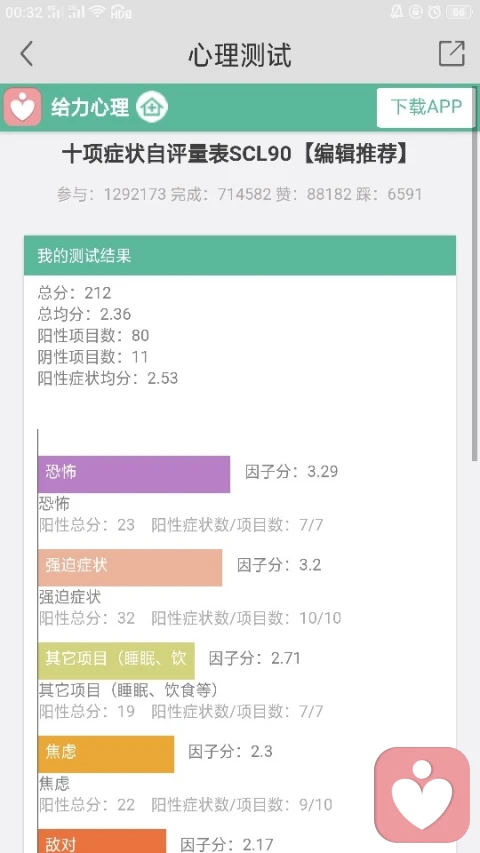Click the page scrollbar on right edge
480x853 pixels.
coord(476,294)
